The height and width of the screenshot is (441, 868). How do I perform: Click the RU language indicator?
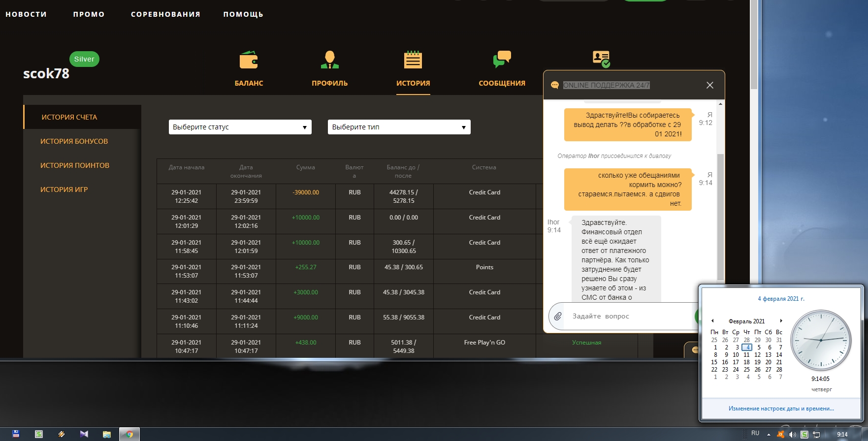(755, 434)
